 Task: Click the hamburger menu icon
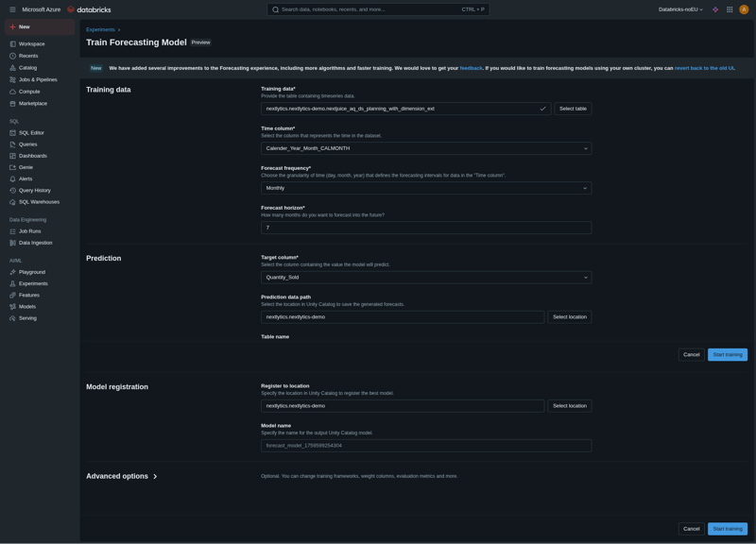pyautogui.click(x=12, y=9)
